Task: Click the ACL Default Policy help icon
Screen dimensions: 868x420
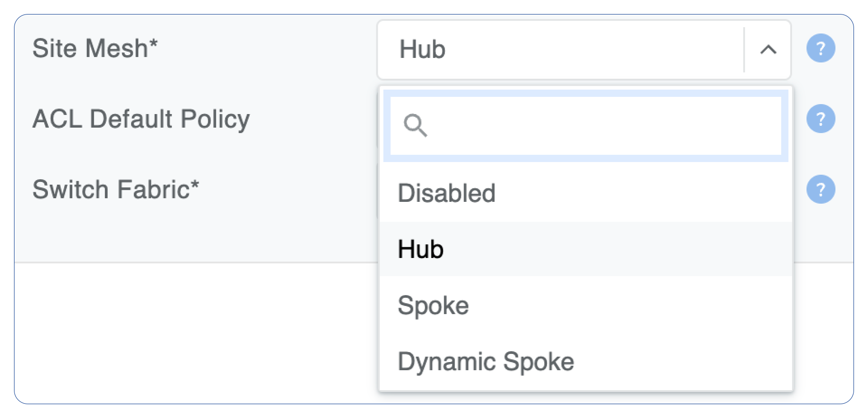Action: pyautogui.click(x=821, y=119)
